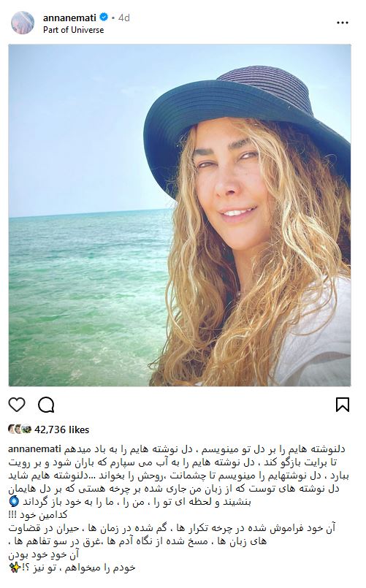
Task: Open the Part of Universe location
Action: 74,30
